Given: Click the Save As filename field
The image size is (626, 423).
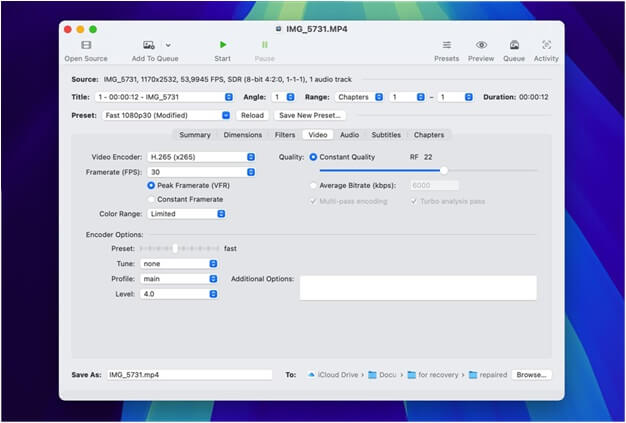Looking at the screenshot, I should (x=190, y=375).
